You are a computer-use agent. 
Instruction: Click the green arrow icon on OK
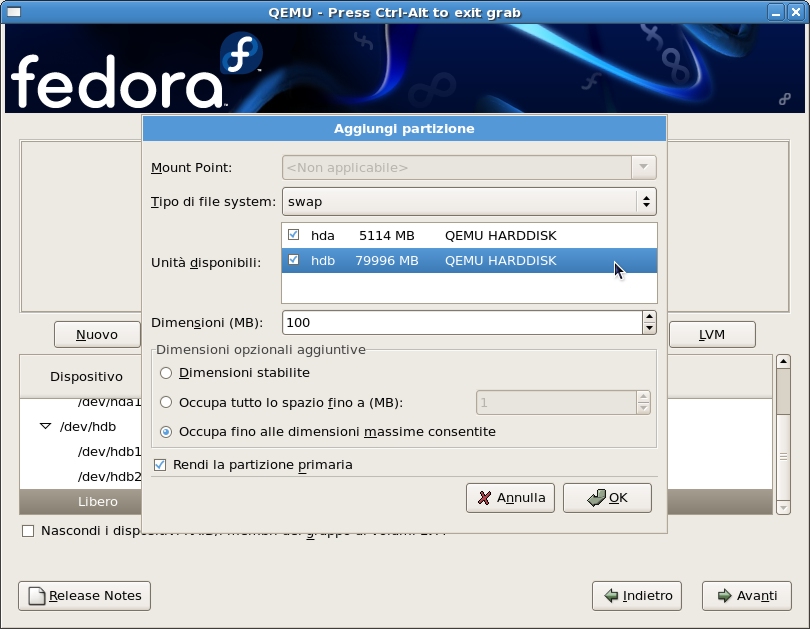tap(596, 498)
